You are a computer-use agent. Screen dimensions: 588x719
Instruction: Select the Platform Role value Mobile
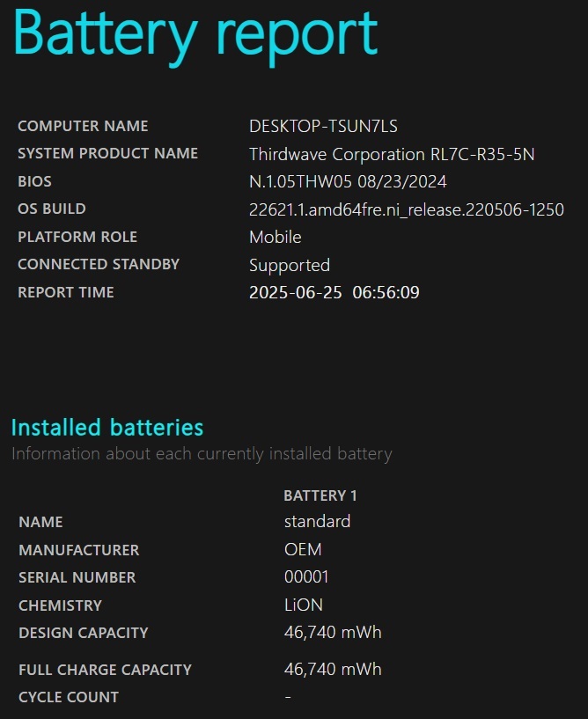pyautogui.click(x=275, y=237)
